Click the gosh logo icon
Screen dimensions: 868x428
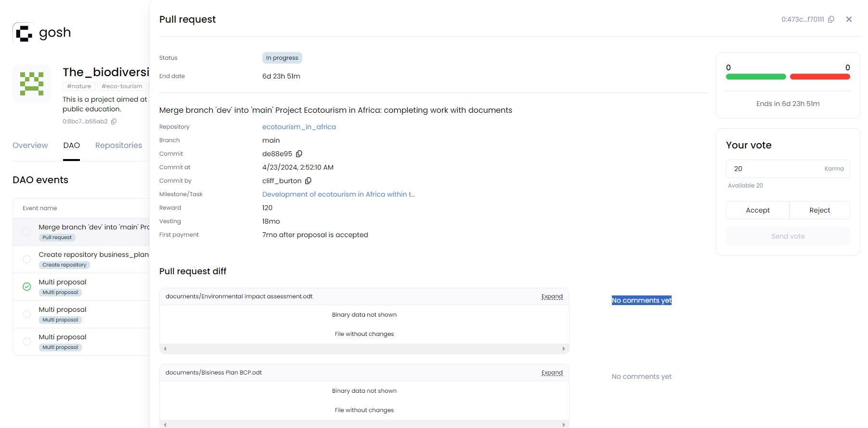pos(23,33)
